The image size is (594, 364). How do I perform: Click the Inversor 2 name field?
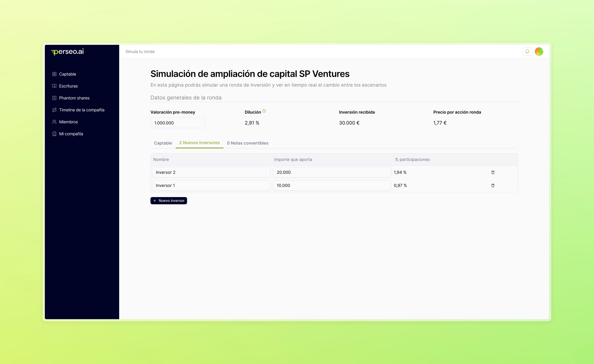[x=211, y=172]
